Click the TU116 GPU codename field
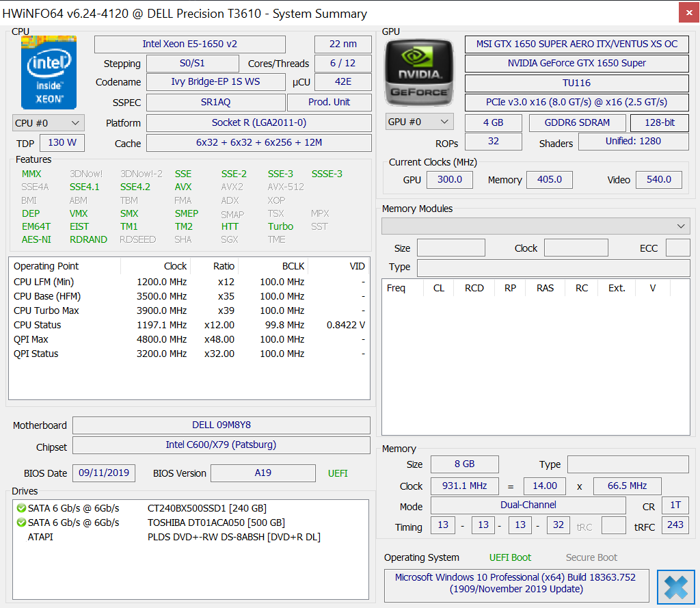700x608 pixels. [576, 83]
